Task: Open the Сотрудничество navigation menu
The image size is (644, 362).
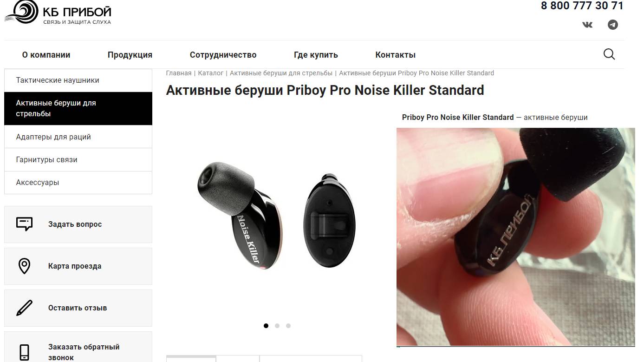Action: point(223,55)
